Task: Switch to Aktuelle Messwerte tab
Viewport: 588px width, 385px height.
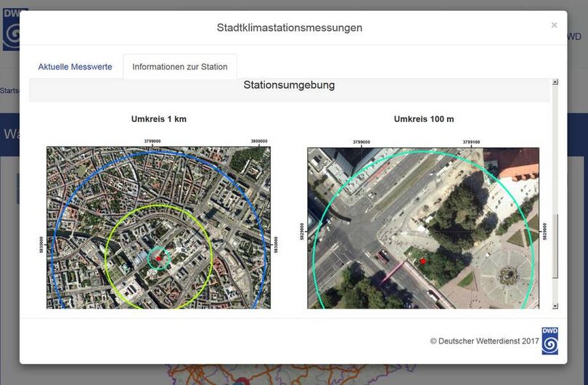Action: pyautogui.click(x=75, y=67)
